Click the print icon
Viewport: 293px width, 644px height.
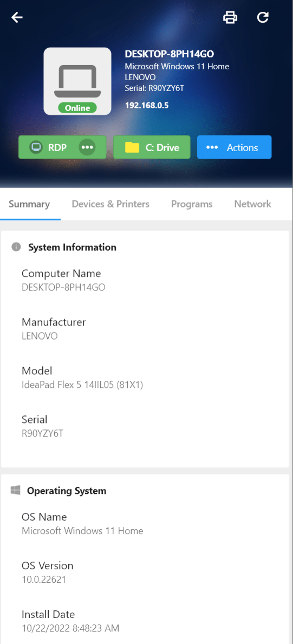point(230,17)
